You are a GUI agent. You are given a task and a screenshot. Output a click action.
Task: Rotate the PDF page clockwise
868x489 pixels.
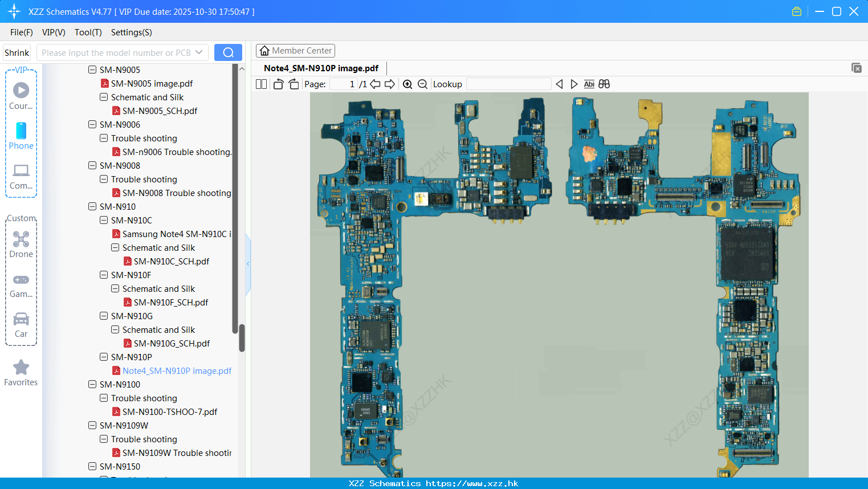pos(293,84)
